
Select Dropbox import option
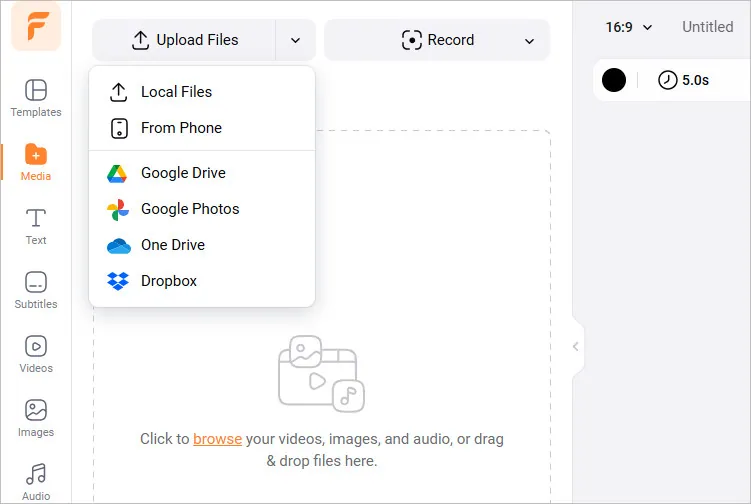202,281
